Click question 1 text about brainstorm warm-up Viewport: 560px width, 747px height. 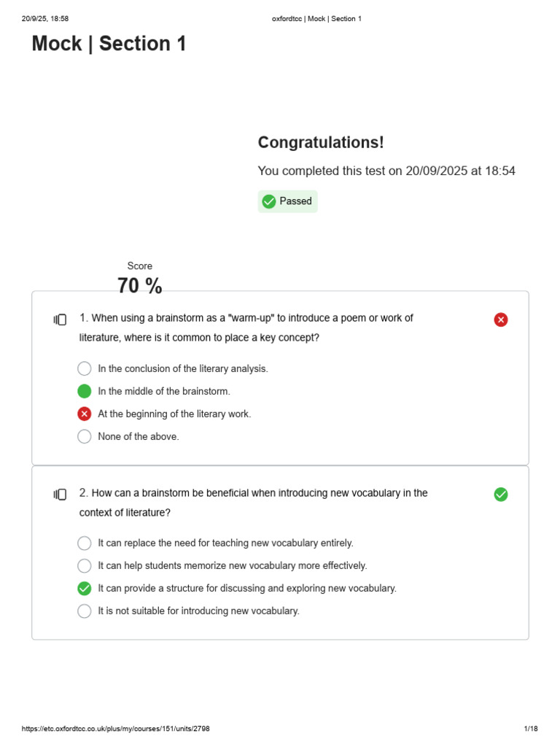[246, 328]
